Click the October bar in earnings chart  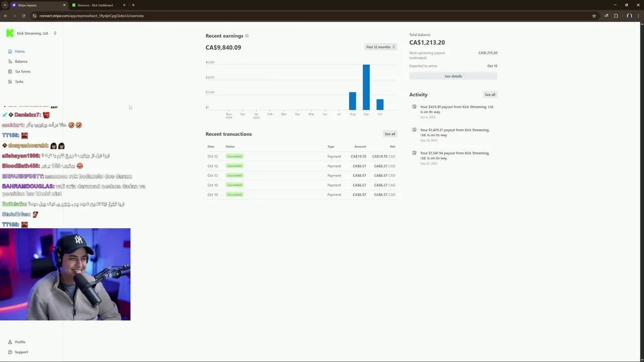(380, 105)
